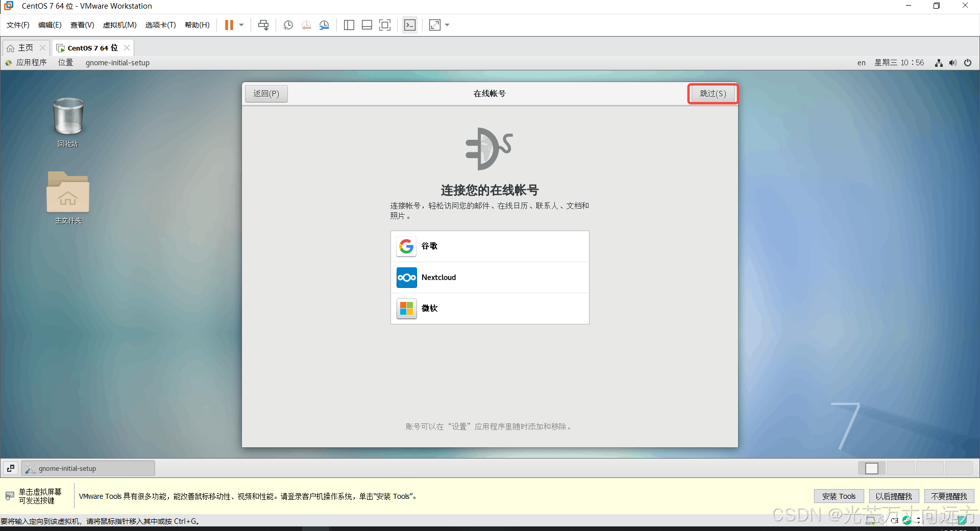Open the snapshot manager
Viewport: 980px width, 531px height.
tap(324, 25)
